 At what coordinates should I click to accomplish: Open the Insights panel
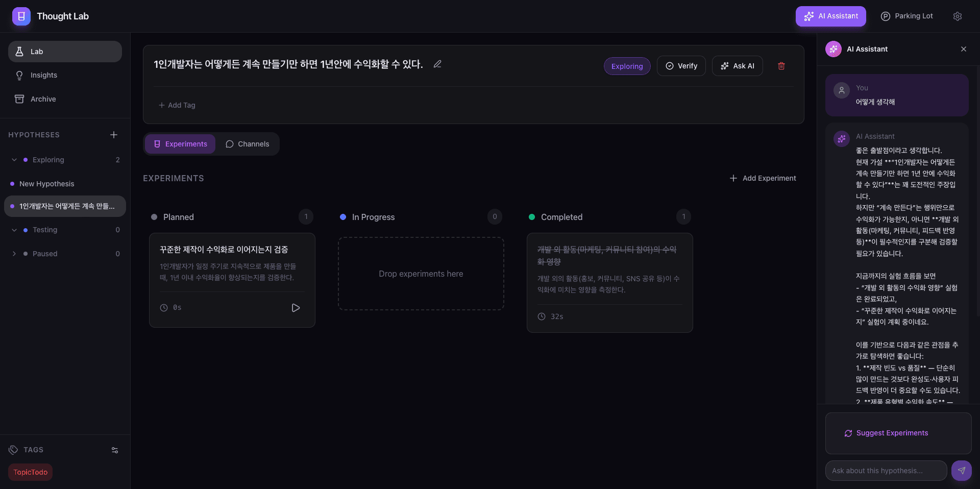point(43,75)
